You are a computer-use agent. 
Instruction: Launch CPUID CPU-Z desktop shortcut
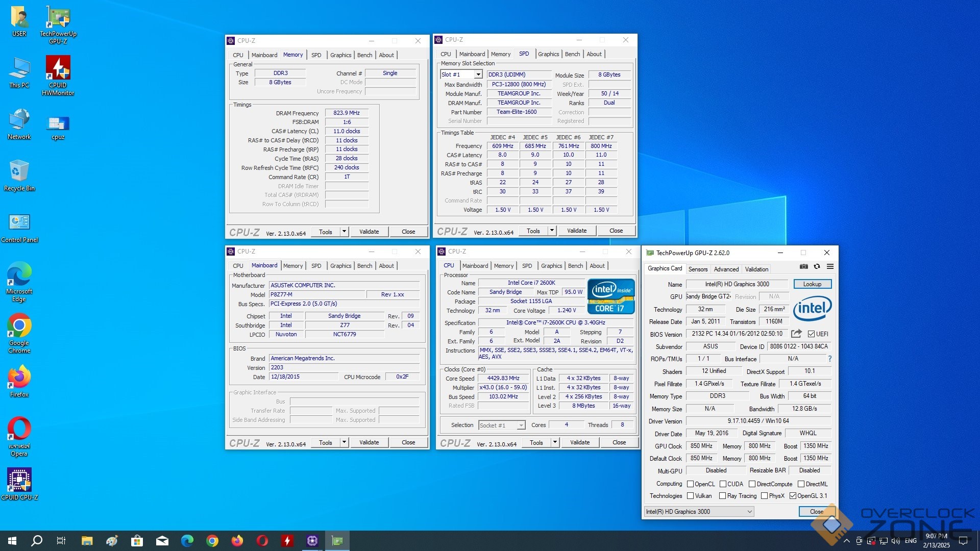click(19, 485)
